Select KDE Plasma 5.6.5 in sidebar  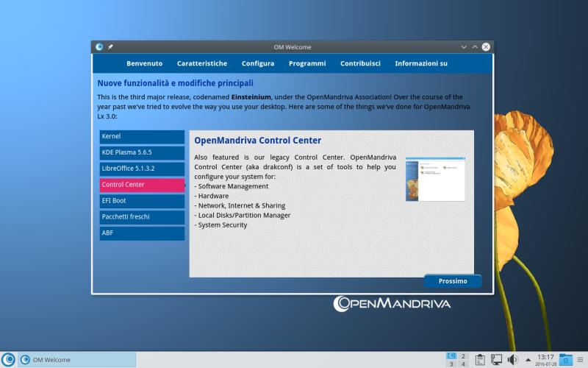pyautogui.click(x=142, y=152)
